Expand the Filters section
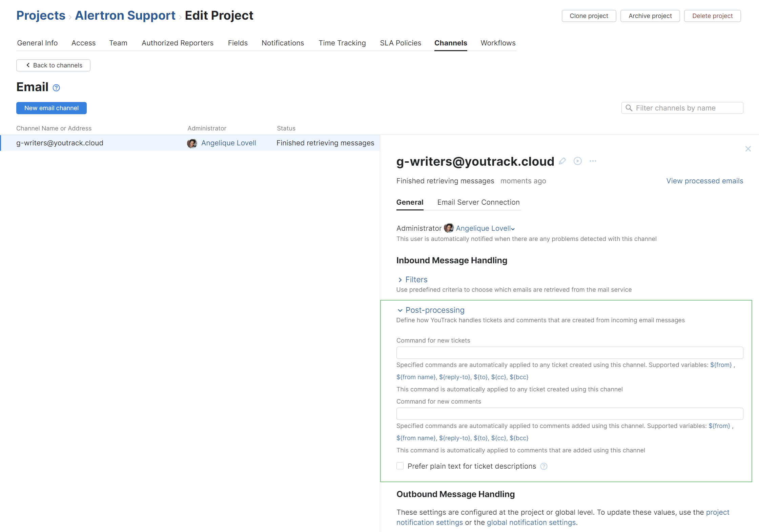The height and width of the screenshot is (532, 759). coord(416,280)
